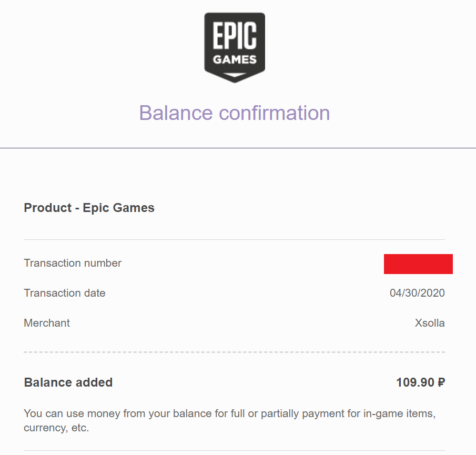Click the "Transaction date" label

65,293
